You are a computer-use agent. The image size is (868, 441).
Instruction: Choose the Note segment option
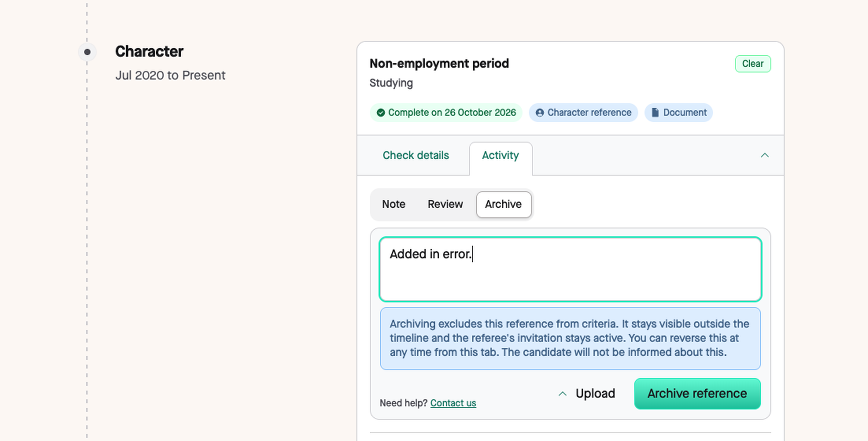pyautogui.click(x=393, y=204)
